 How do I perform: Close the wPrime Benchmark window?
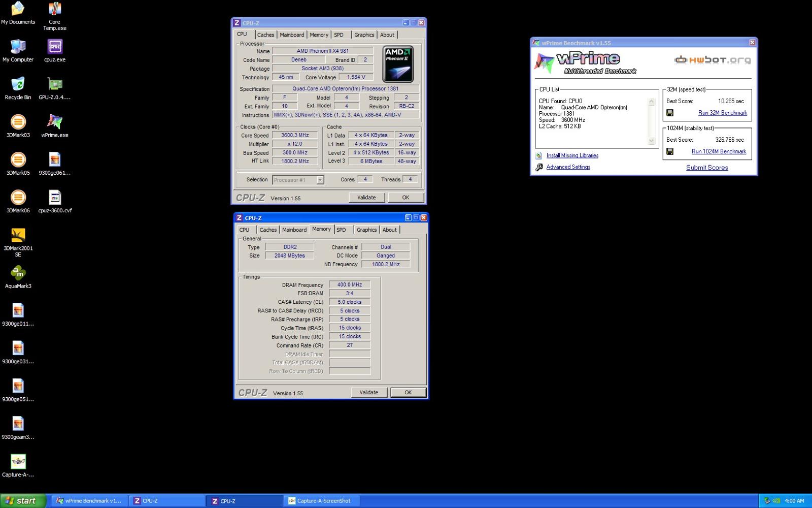tap(752, 43)
